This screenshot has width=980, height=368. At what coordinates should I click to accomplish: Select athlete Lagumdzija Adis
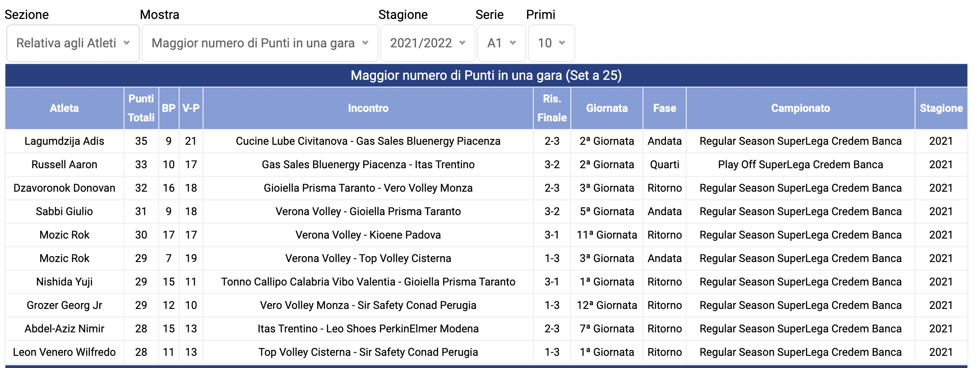tap(65, 141)
